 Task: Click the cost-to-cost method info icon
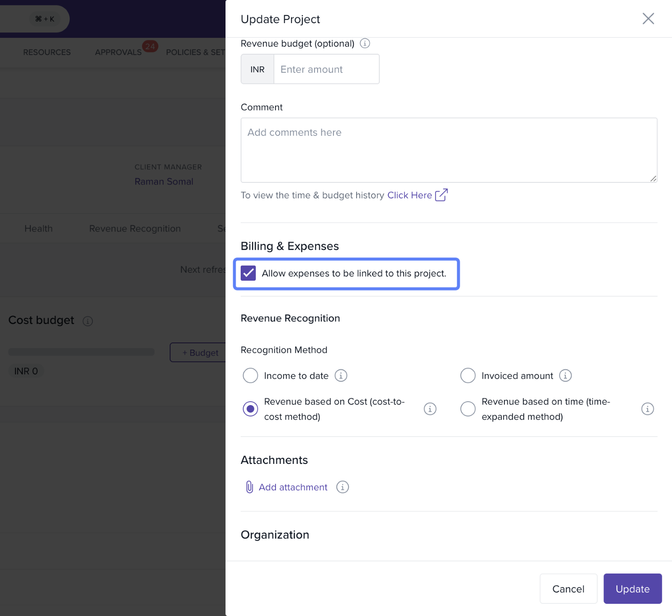[430, 409]
